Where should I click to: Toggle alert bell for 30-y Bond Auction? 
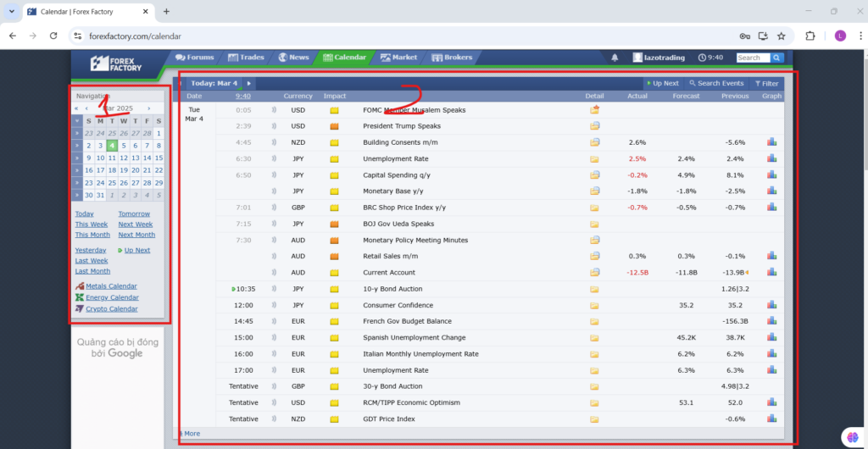pyautogui.click(x=274, y=386)
